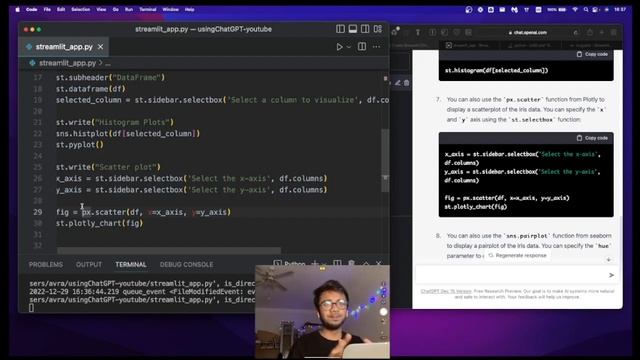
Task: Open the Customize Layout icon
Action: coord(378,29)
